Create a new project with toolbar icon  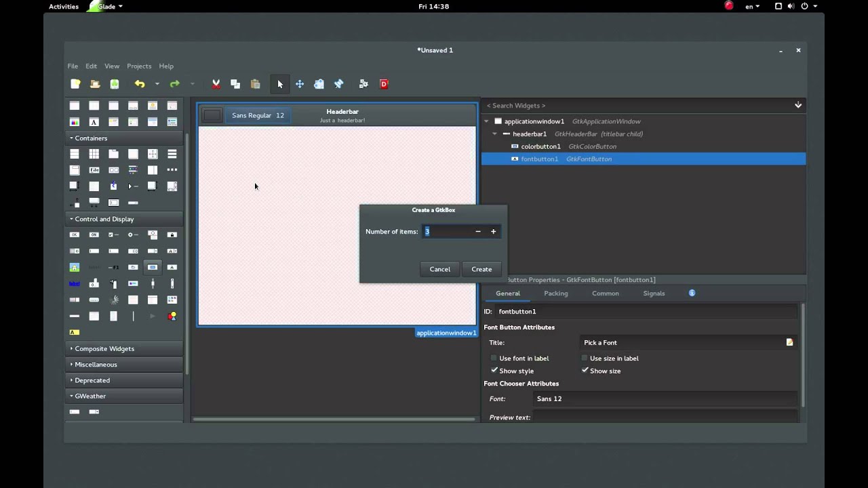click(x=75, y=84)
